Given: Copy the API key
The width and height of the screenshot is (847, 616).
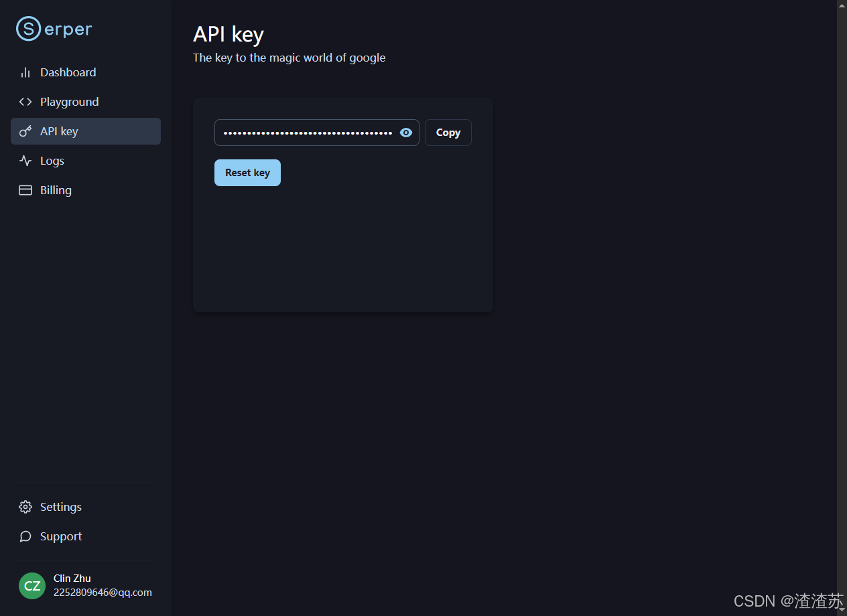Looking at the screenshot, I should tap(448, 133).
